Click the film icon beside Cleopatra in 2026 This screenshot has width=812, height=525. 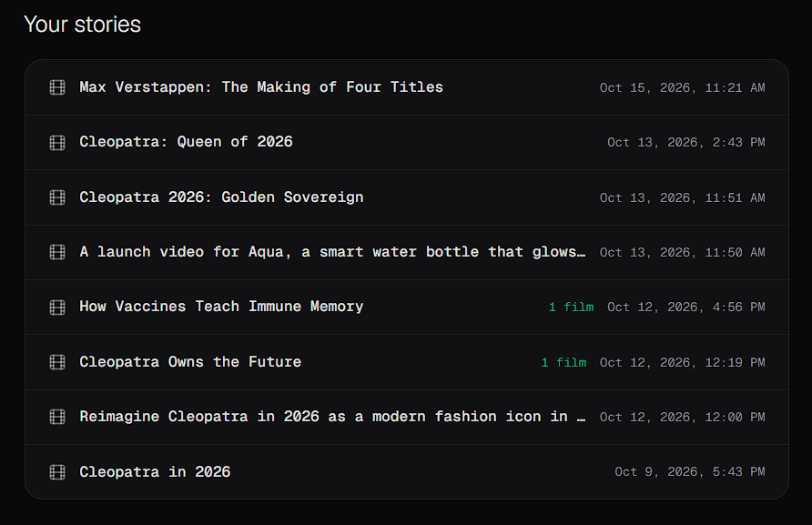57,471
